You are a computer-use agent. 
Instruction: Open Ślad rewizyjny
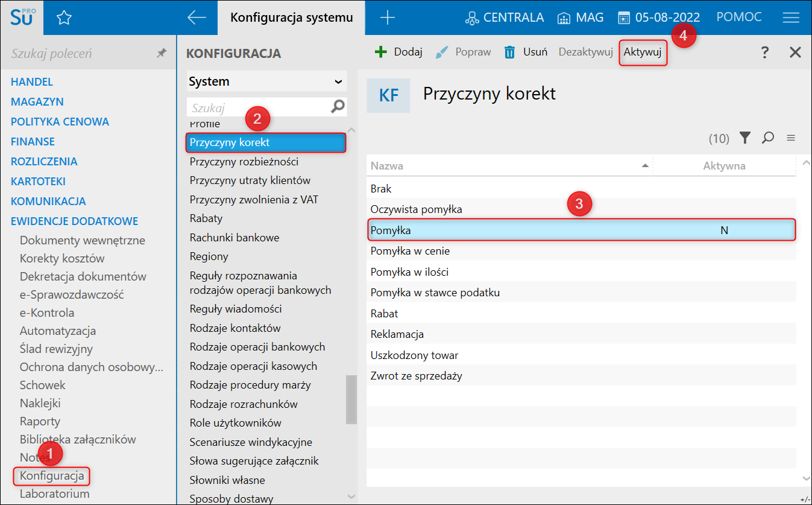pyautogui.click(x=56, y=349)
